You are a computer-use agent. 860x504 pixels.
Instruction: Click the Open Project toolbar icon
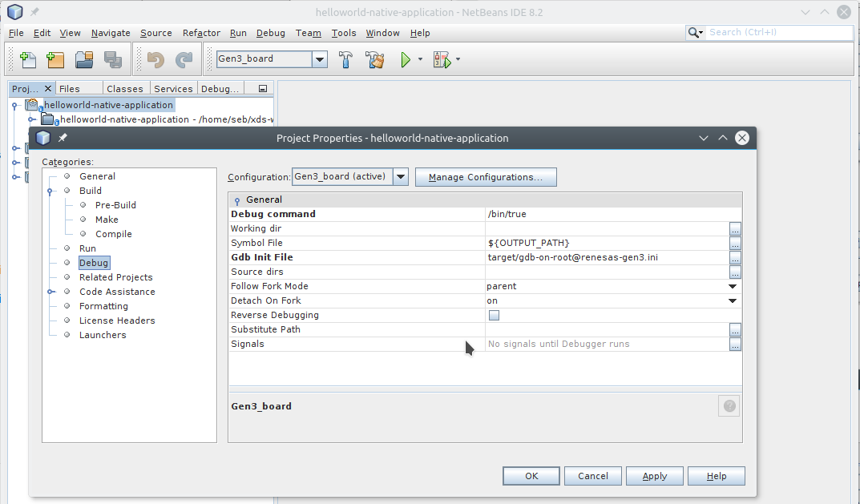[x=84, y=59]
